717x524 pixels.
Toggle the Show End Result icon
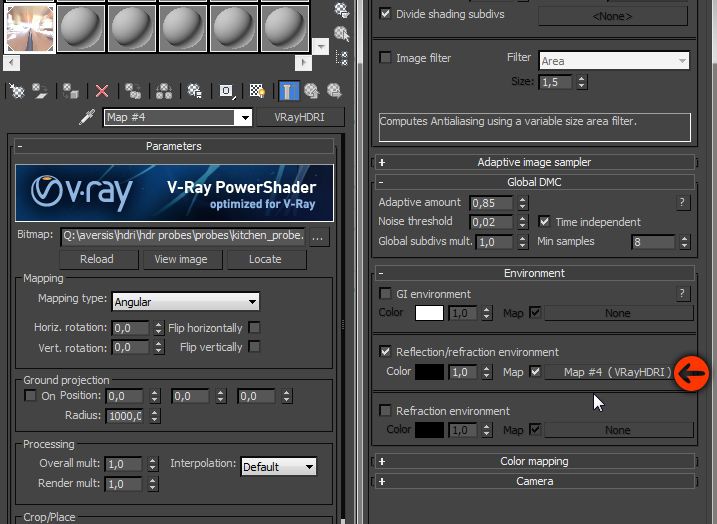(x=288, y=91)
